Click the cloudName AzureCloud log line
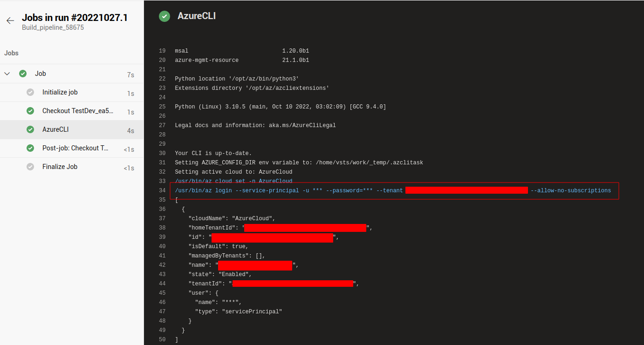 232,218
